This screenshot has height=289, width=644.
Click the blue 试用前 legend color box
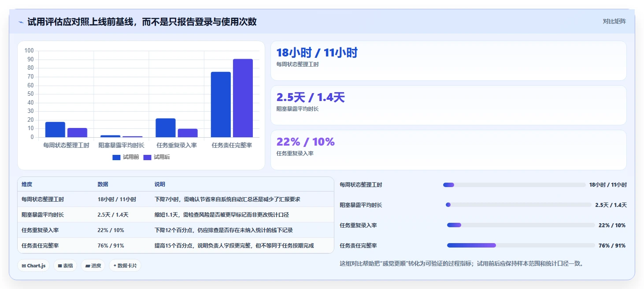116,157
